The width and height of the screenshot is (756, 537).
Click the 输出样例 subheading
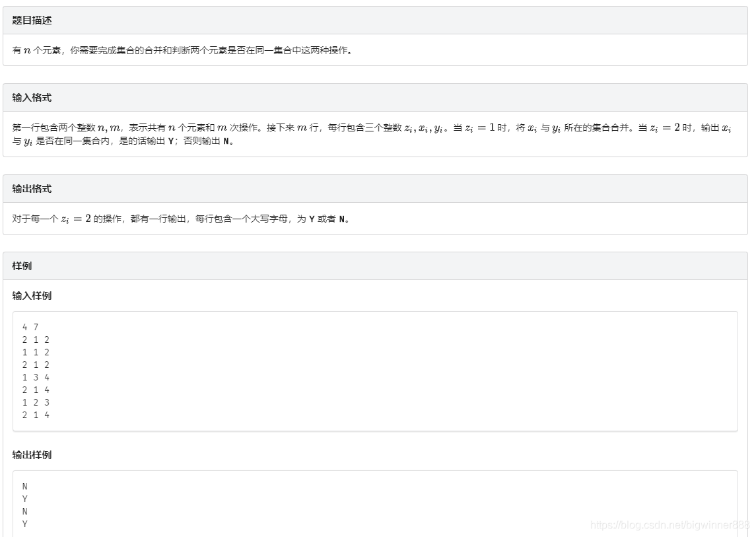[x=32, y=455]
